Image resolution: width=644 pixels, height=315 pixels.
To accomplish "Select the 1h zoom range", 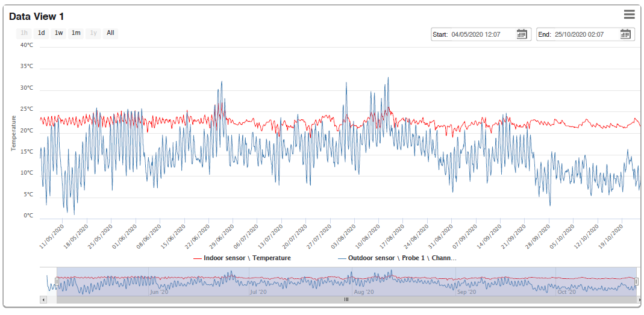I will [24, 33].
